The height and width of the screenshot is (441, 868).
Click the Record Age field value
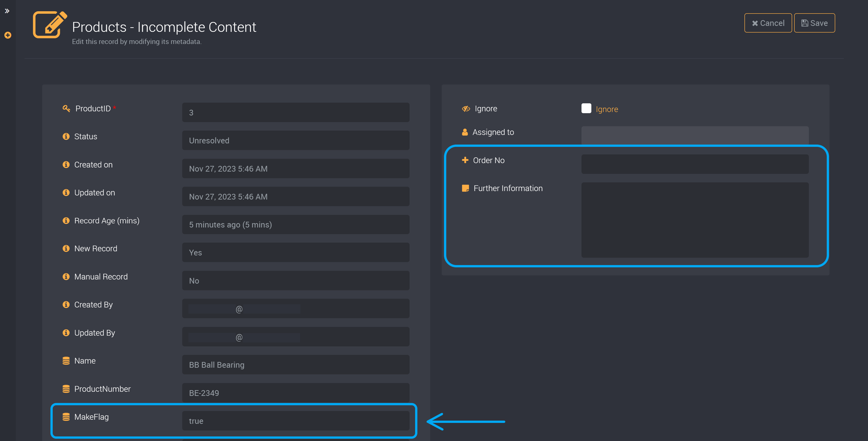(296, 225)
